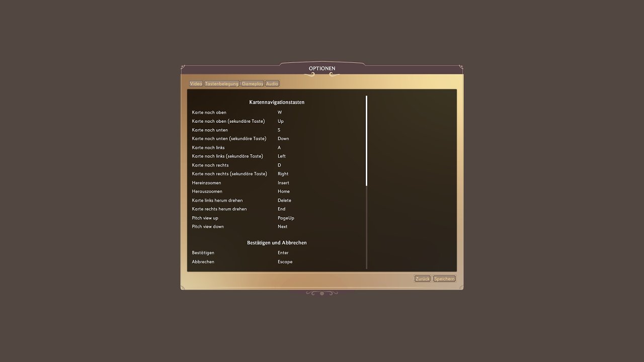Viewport: 644px width, 362px height.
Task: Select the Hereinzoomen label
Action: pyautogui.click(x=206, y=183)
